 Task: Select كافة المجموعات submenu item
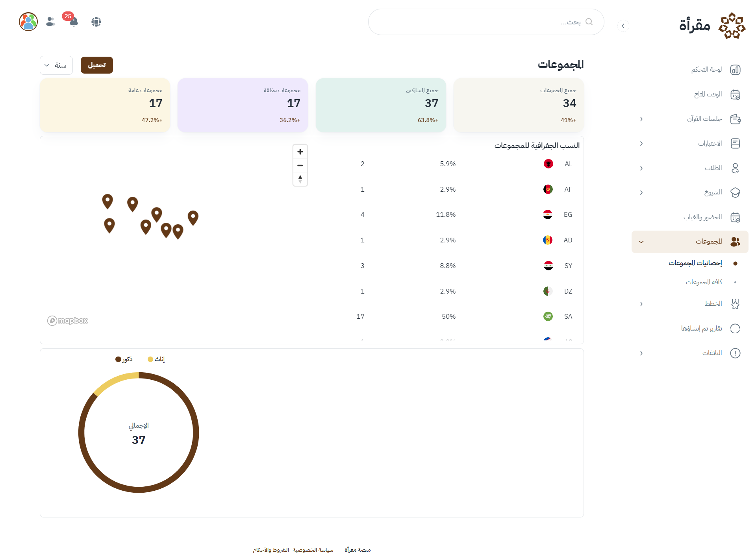click(x=704, y=282)
